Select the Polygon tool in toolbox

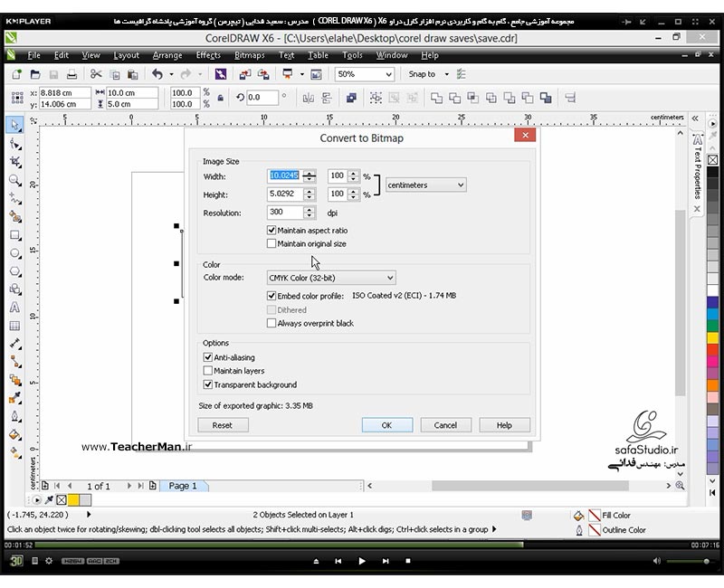click(15, 271)
